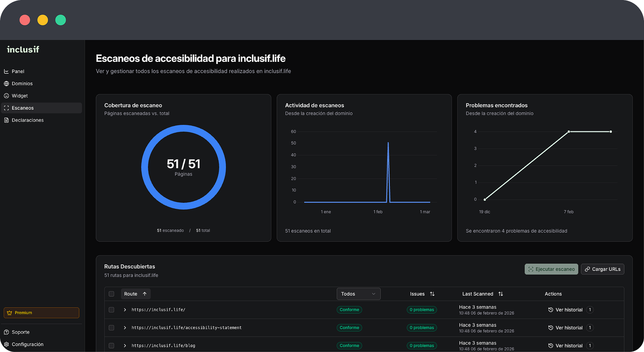Sort by Last Scanned arrows icon
The image size is (644, 352).
pyautogui.click(x=501, y=294)
